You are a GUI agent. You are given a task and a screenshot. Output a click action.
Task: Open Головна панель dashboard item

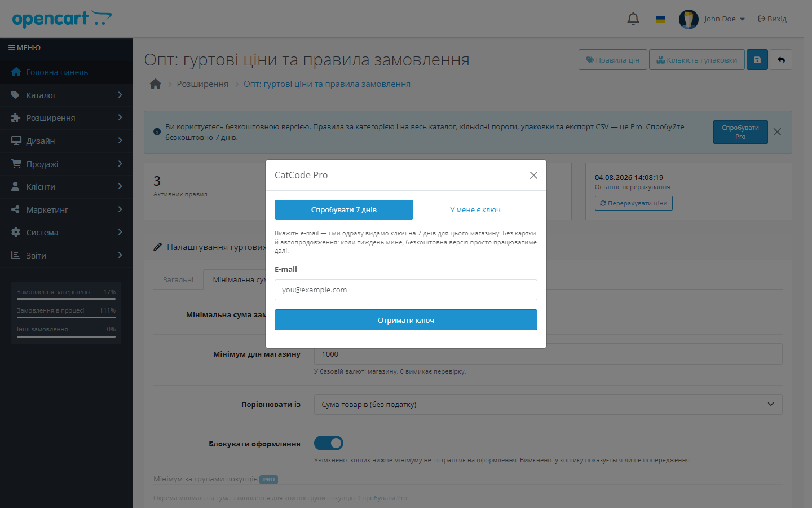pos(66,72)
